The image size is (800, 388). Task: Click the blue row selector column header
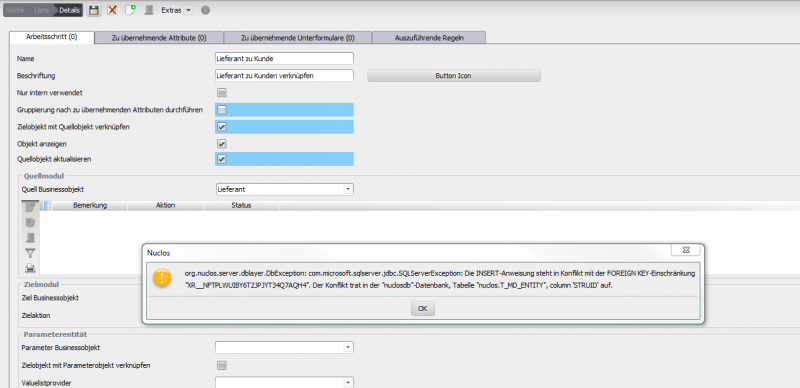[x=45, y=205]
